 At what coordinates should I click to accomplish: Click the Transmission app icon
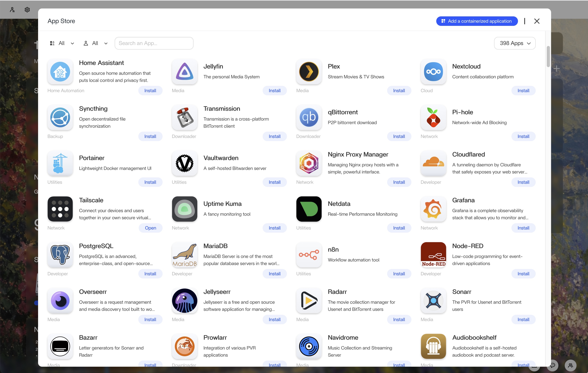[184, 117]
